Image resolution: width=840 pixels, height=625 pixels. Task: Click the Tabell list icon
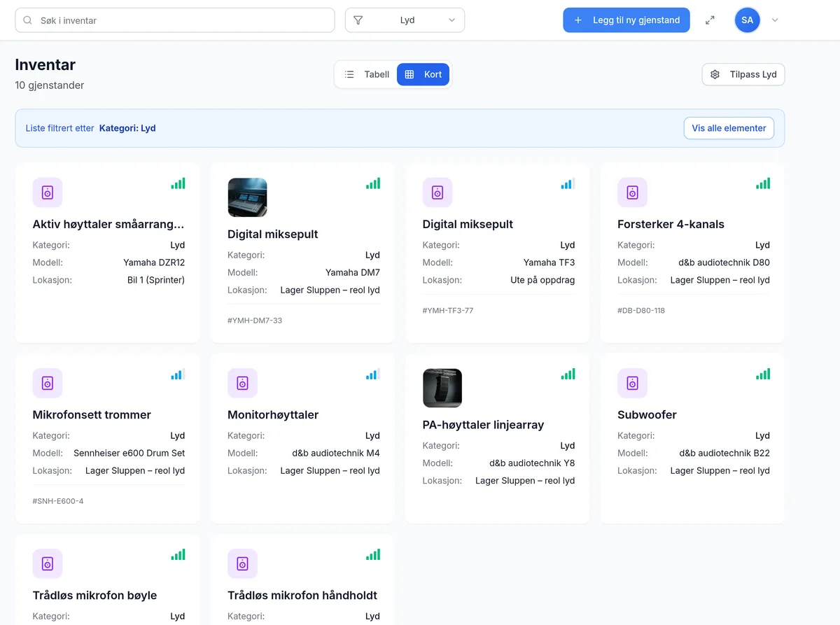click(x=349, y=74)
